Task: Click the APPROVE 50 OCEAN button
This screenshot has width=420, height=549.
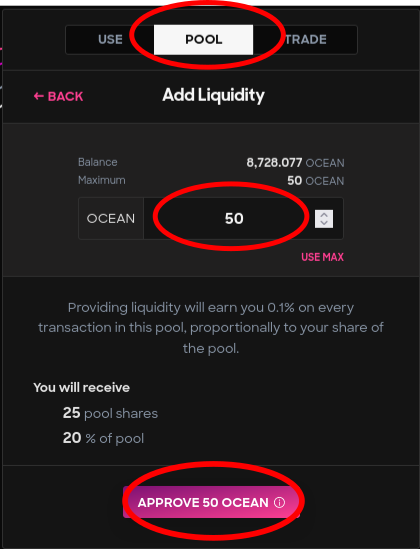Action: click(x=211, y=502)
